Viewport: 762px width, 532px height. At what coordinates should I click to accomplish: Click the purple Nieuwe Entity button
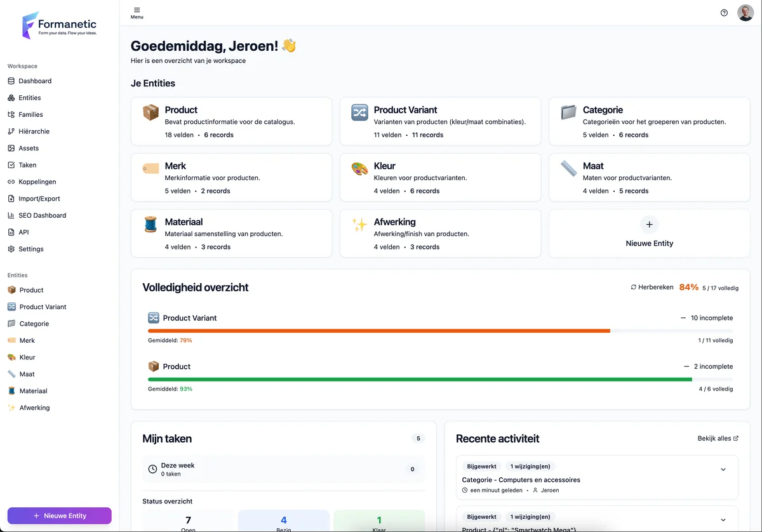tap(59, 515)
